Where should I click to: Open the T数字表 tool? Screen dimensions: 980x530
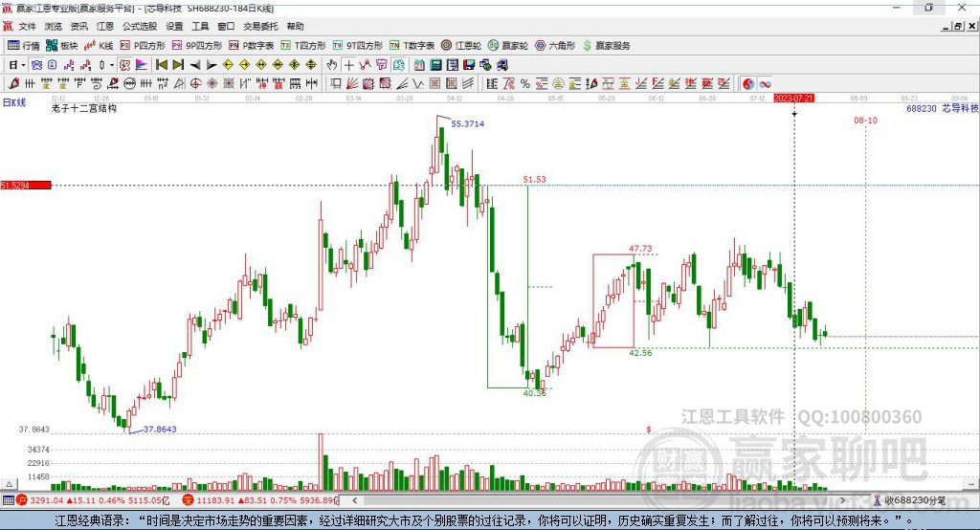tap(412, 46)
